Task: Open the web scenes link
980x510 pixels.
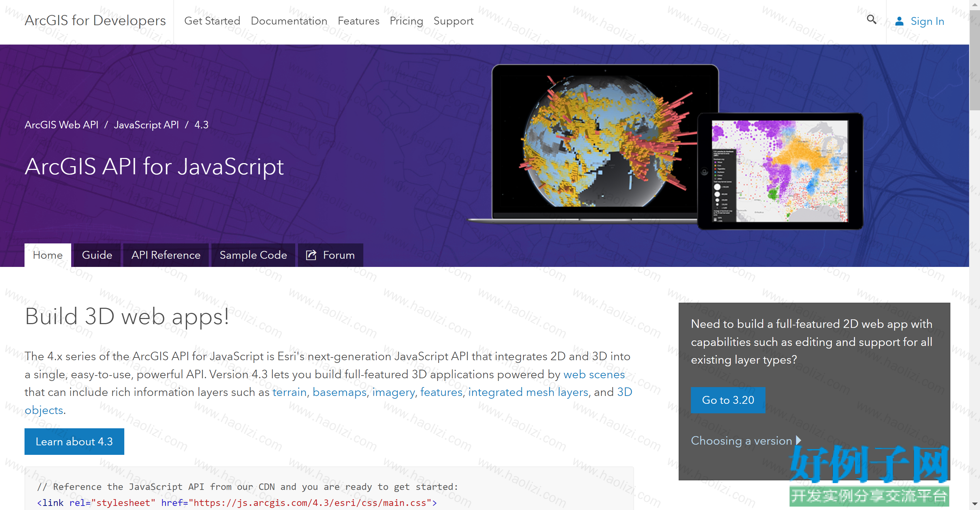Action: click(x=594, y=374)
